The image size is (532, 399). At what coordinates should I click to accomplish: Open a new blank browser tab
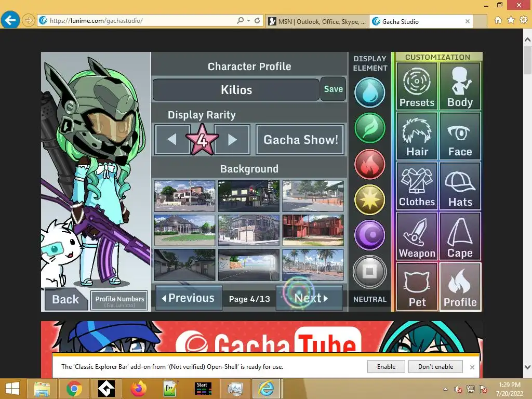tap(480, 21)
